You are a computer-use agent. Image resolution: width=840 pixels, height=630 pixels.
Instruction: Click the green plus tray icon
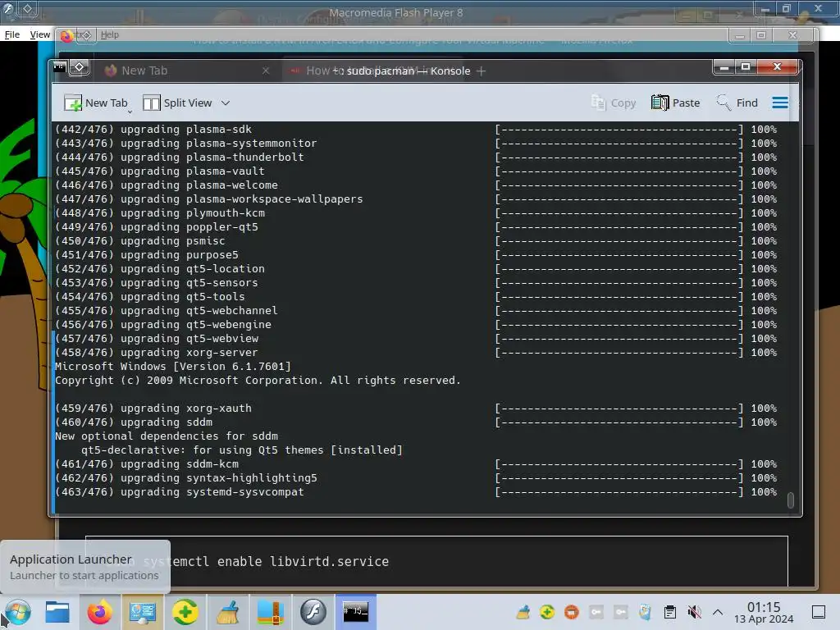click(547, 612)
